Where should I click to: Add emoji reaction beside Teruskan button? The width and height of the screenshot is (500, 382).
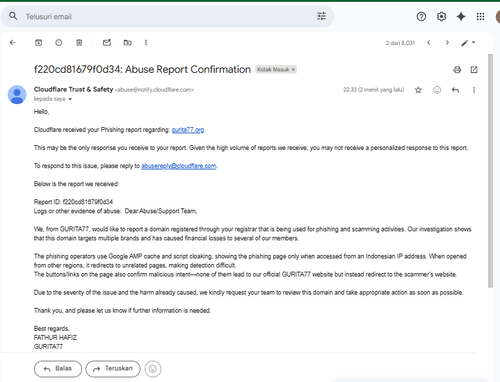point(153,369)
